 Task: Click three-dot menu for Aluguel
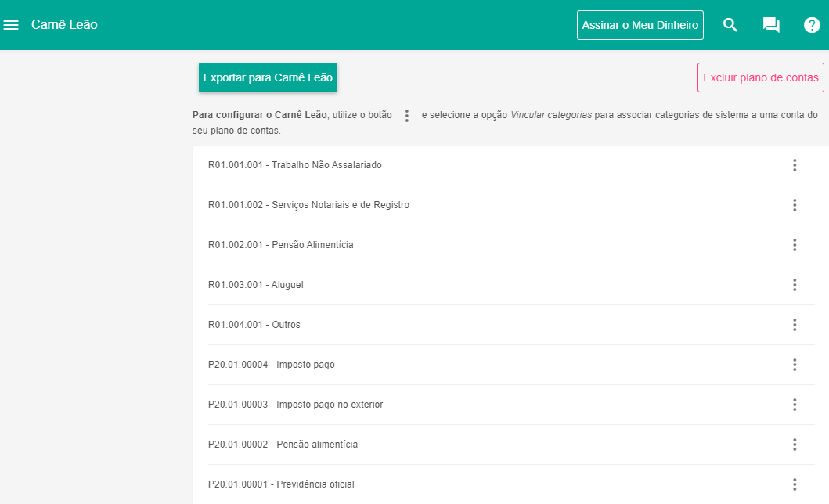[795, 285]
